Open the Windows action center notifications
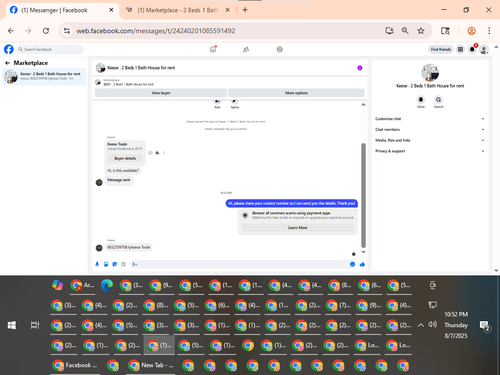Screen dimensions: 500x375 pos(484,326)
